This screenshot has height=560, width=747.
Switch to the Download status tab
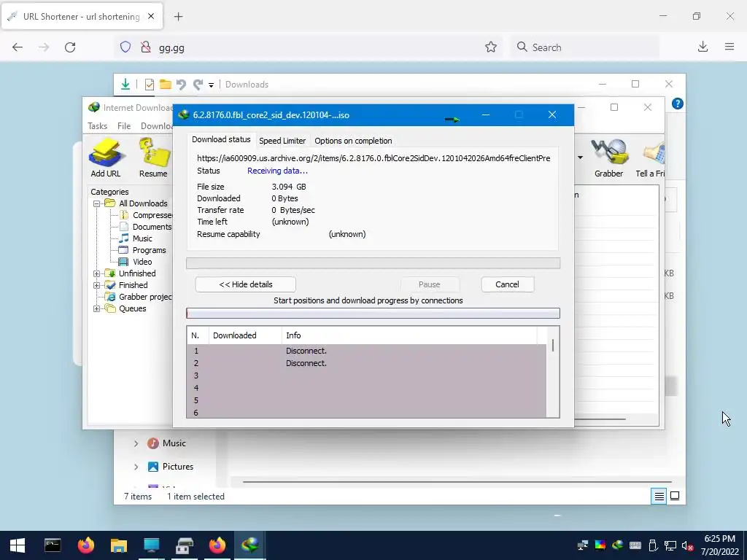[221, 139]
